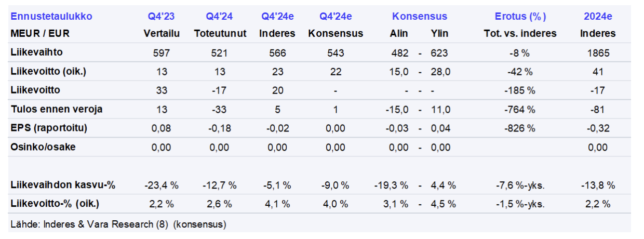Select the Liikevoitto-% (oik.) row label
This screenshot has height=239, width=644.
click(x=55, y=204)
